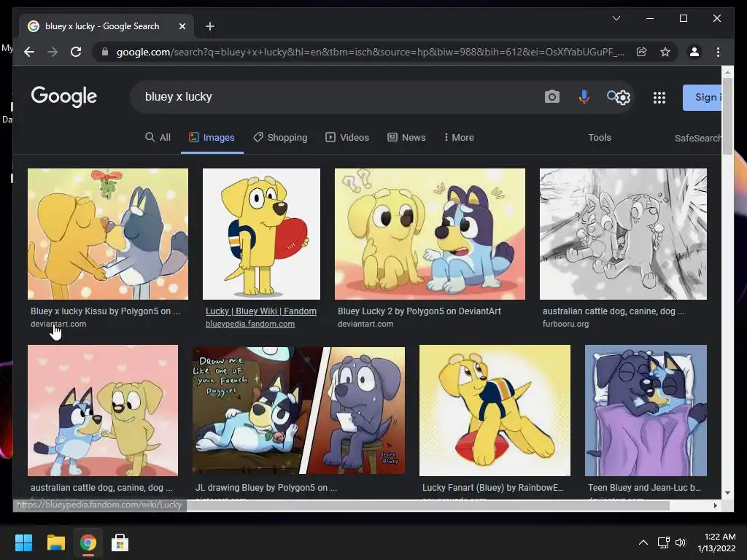Image resolution: width=747 pixels, height=560 pixels.
Task: Open network status tray icon
Action: 663,542
